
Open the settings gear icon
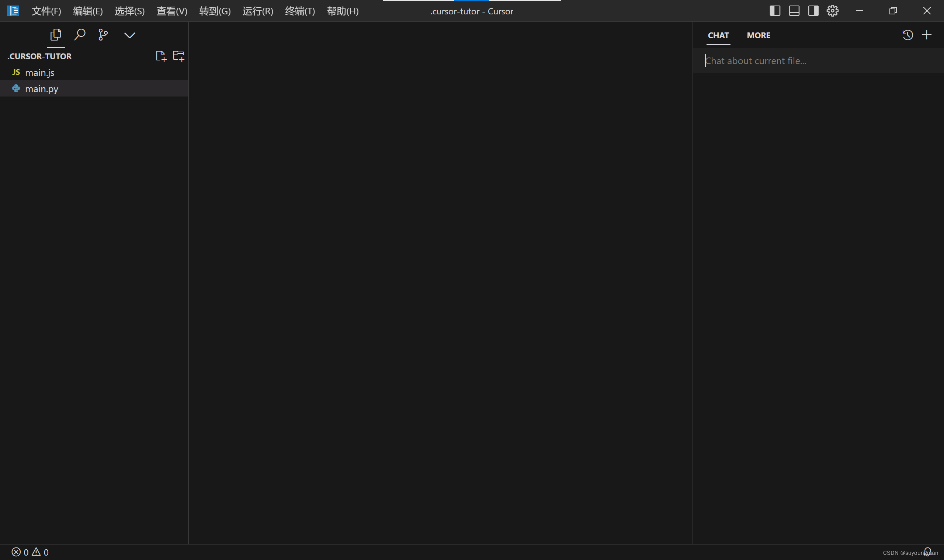pos(832,11)
